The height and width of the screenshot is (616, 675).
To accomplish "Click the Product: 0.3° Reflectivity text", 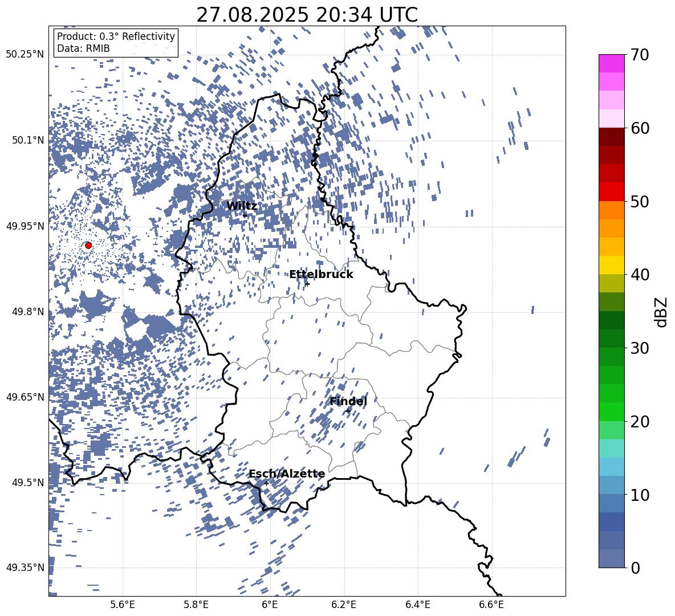I will tap(116, 36).
